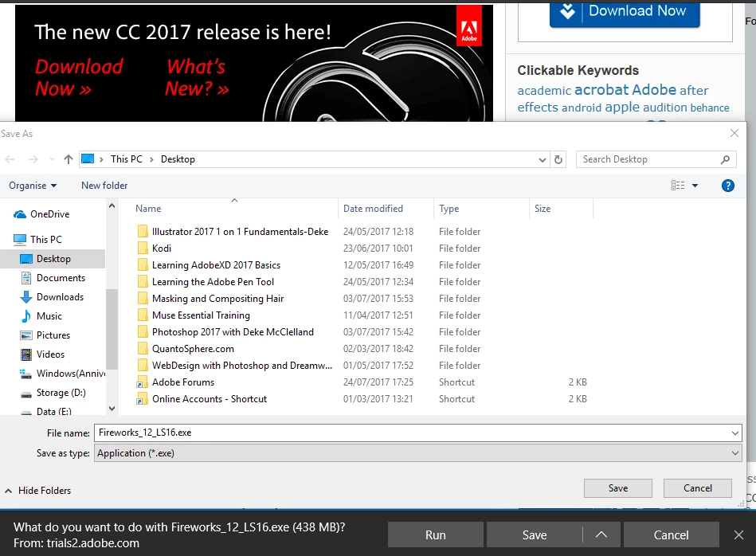Image resolution: width=756 pixels, height=556 pixels.
Task: Refresh the Desktop folder view
Action: pyautogui.click(x=558, y=159)
